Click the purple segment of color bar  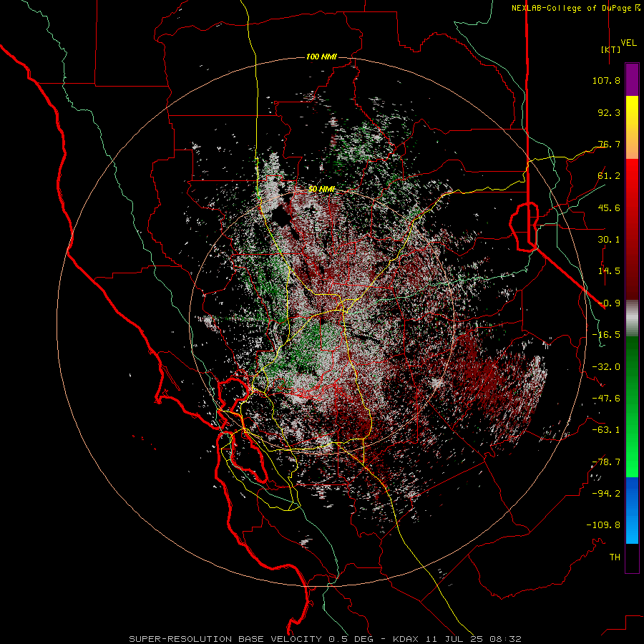(x=632, y=79)
